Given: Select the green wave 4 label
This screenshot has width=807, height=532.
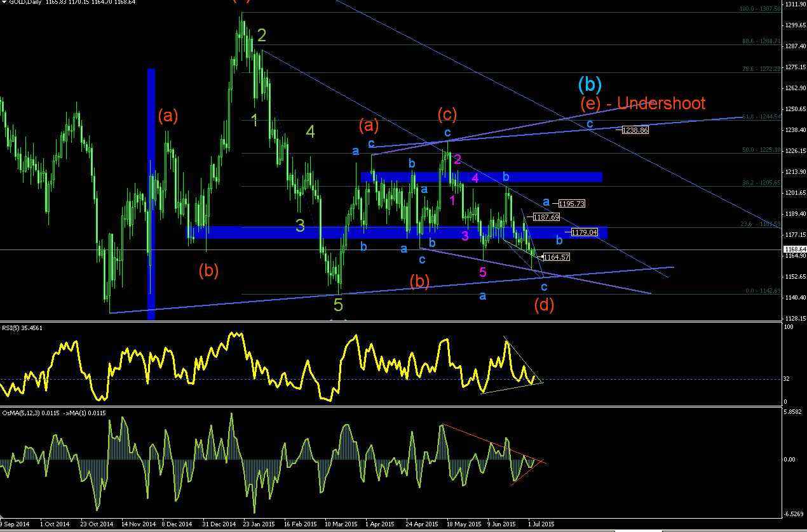Looking at the screenshot, I should point(310,131).
